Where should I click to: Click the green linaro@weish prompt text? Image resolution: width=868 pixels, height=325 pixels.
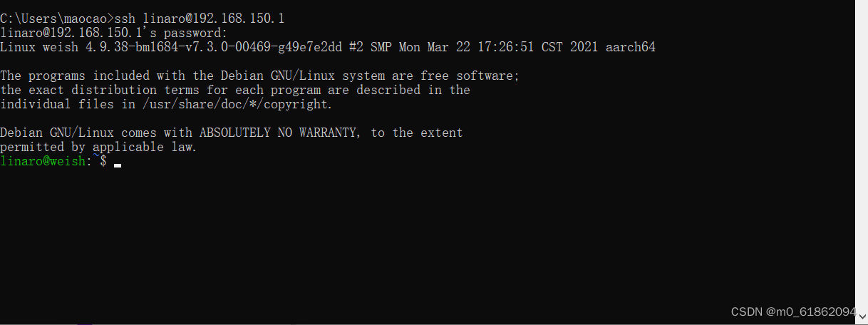[x=43, y=162]
